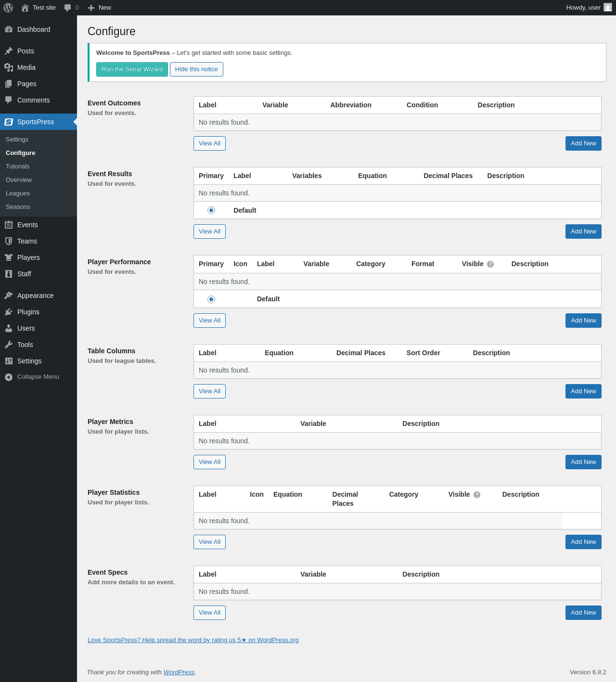Viewport: 616px width, 682px height.
Task: Open the Teams shield icon
Action: click(x=9, y=241)
